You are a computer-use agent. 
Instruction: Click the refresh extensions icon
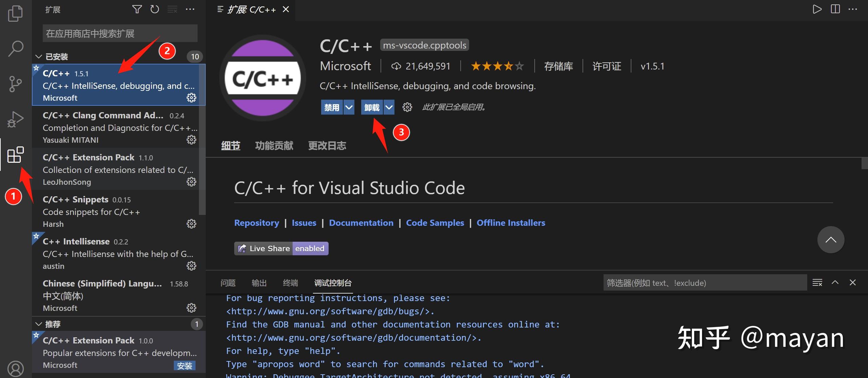point(155,9)
